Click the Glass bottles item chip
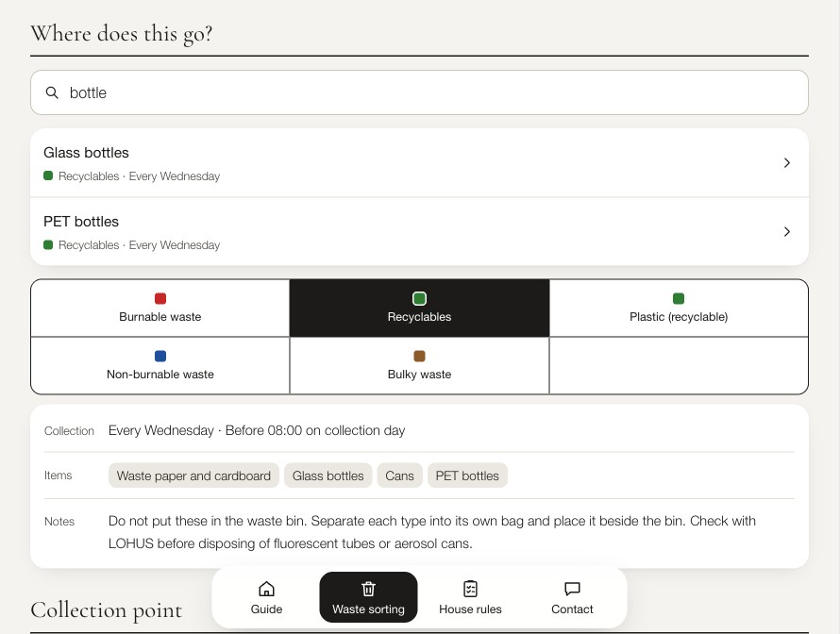This screenshot has height=634, width=840. click(328, 475)
